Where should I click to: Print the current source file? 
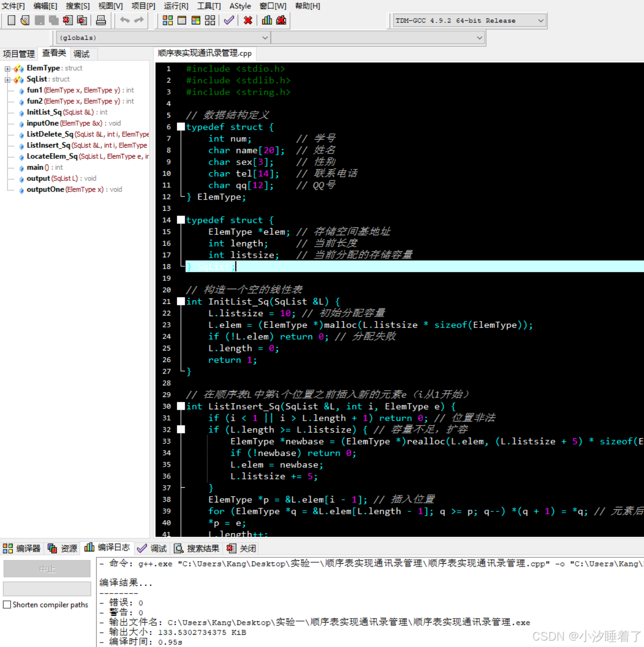pyautogui.click(x=101, y=20)
